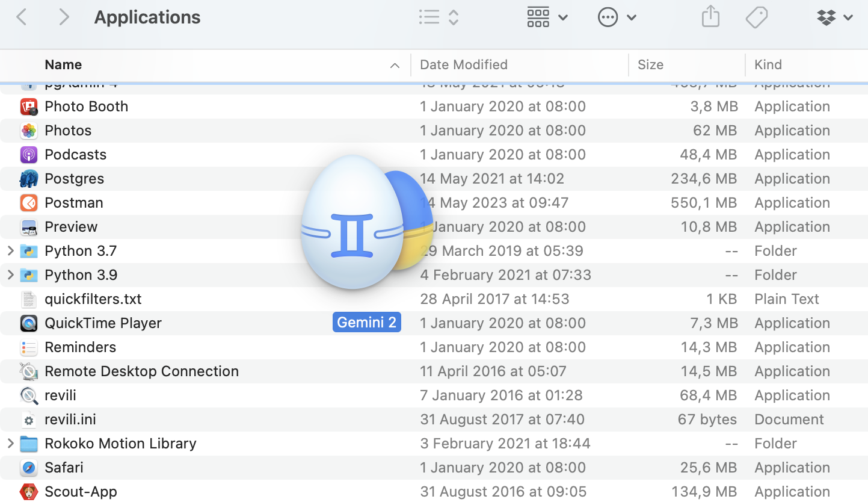Select the Preview app icon
This screenshot has width=868, height=502.
pyautogui.click(x=29, y=227)
